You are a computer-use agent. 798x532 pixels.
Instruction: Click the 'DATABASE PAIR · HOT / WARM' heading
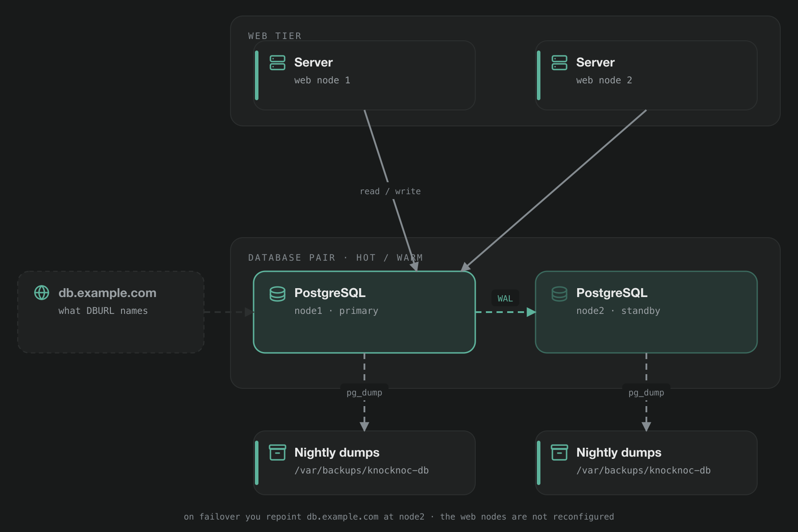pos(336,258)
